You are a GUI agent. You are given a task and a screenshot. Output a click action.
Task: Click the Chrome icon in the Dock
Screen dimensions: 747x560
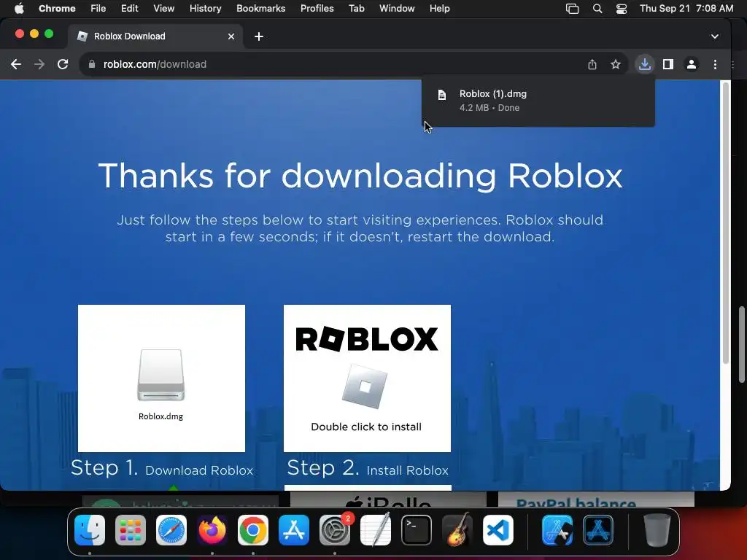(x=253, y=530)
